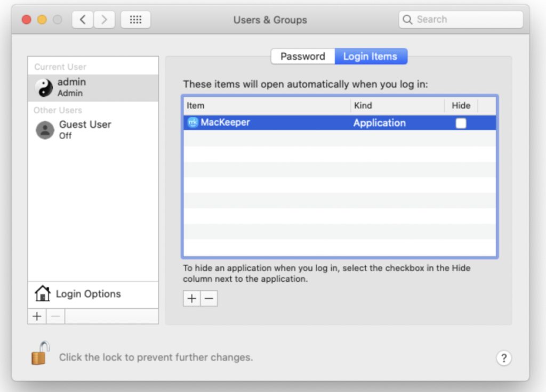Remove the selected login item with the minus button
The image size is (546, 392).
[209, 298]
